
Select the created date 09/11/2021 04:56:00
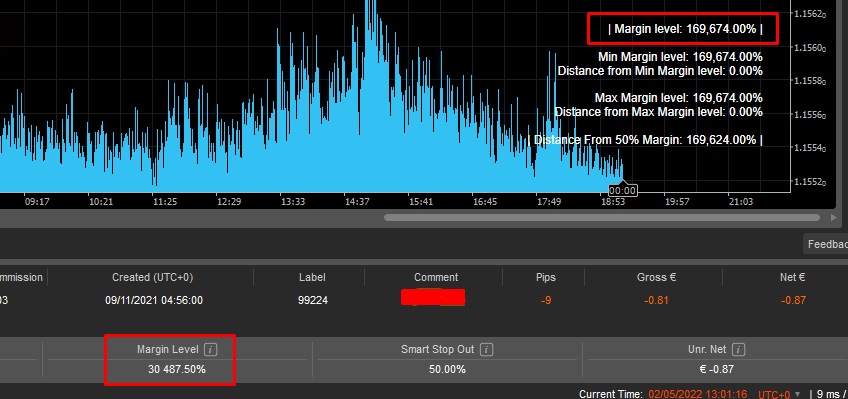[x=154, y=300]
